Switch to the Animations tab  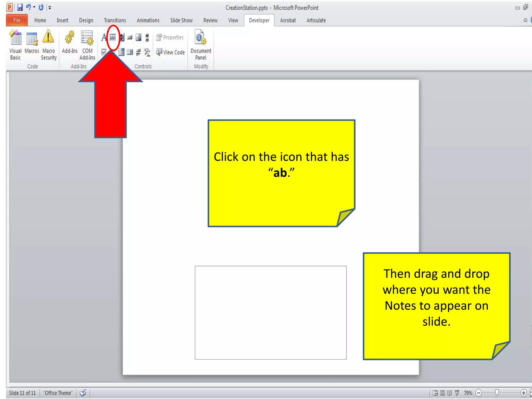pos(148,20)
